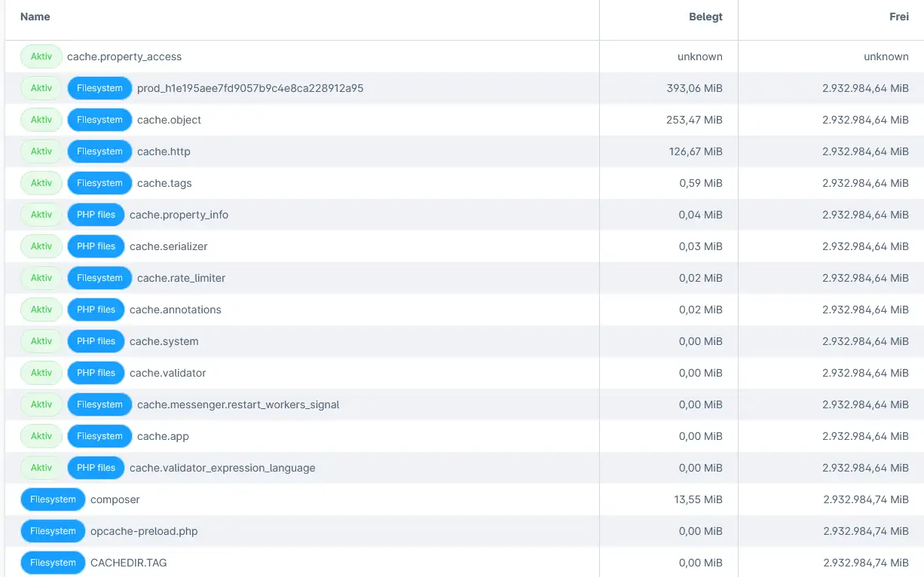Open the prod_h1e195aee7fd9057b9c4e8ca228912a95 cache entry

(x=249, y=88)
